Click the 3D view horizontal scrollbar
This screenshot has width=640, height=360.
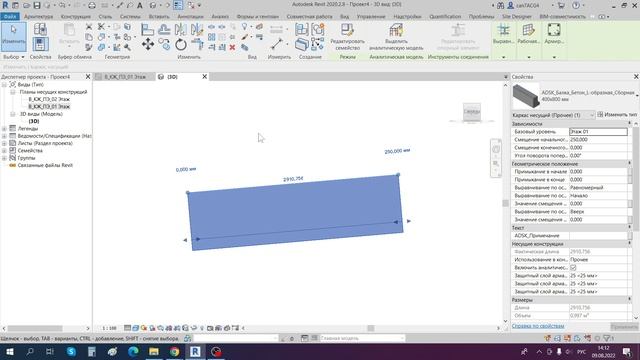(371, 328)
